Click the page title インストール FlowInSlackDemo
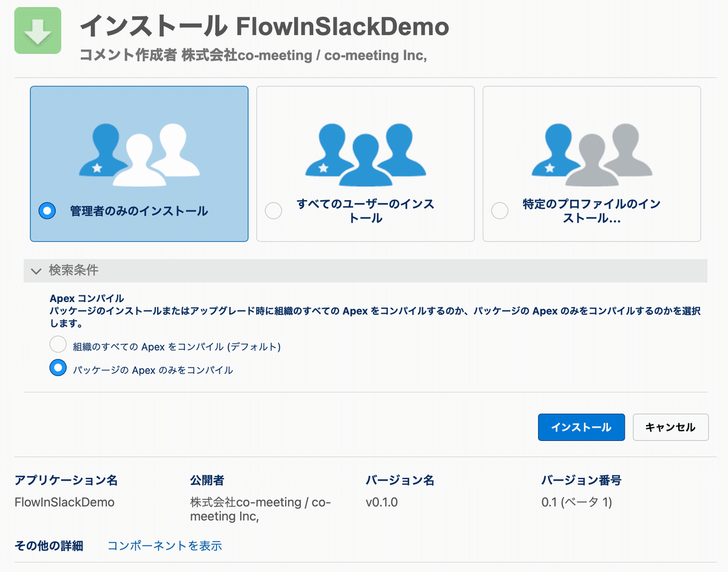The width and height of the screenshot is (728, 572). point(265,26)
